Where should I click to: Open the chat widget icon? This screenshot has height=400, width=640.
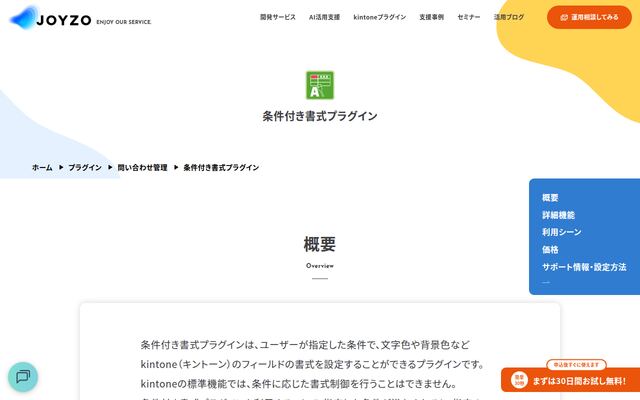click(23, 376)
